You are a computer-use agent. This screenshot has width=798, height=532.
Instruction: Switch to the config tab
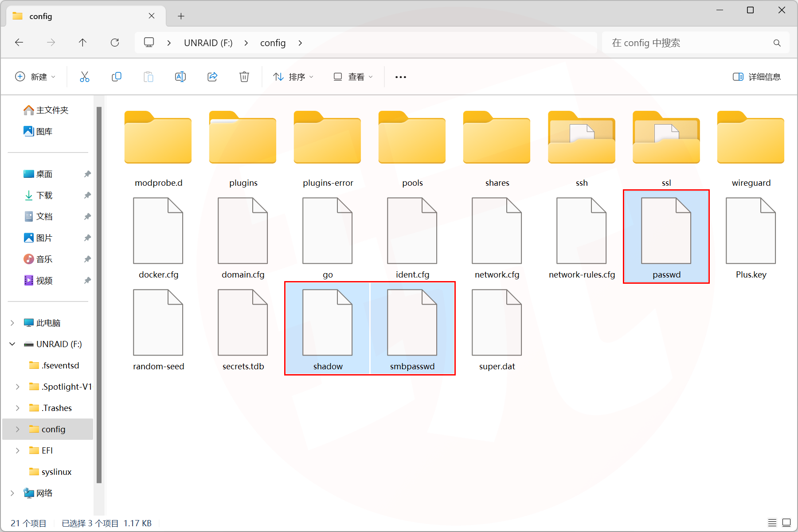point(86,16)
